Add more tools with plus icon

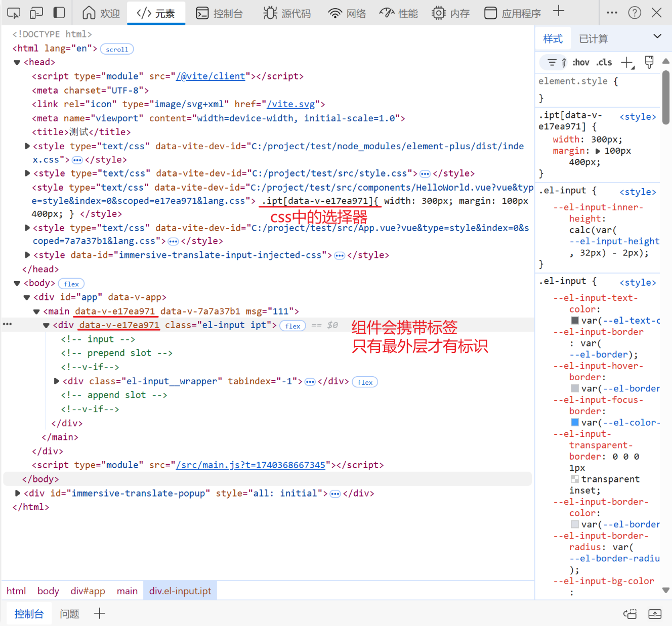coord(559,11)
